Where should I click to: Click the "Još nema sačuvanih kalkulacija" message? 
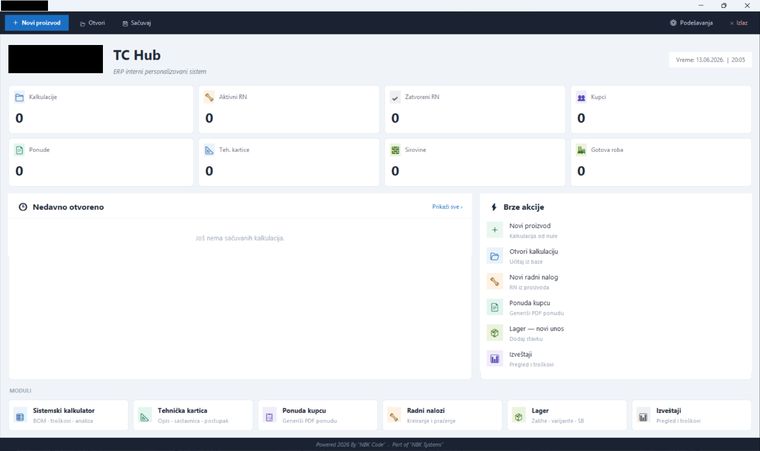tap(239, 238)
